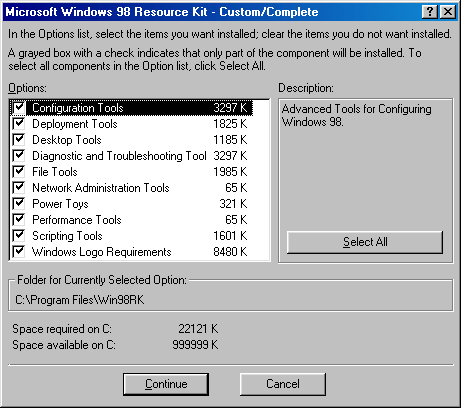The width and height of the screenshot is (461, 408).
Task: Select the Performance Tools list item
Action: click(77, 220)
